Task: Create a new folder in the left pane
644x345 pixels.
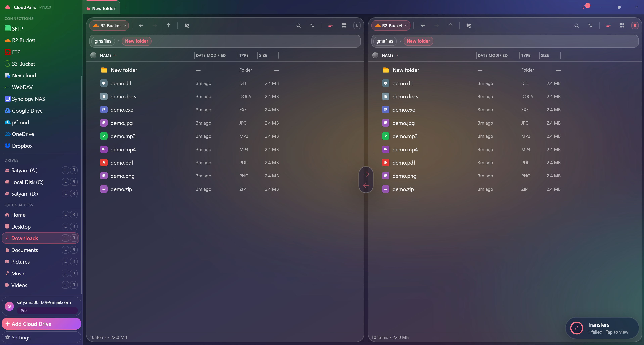Action: pyautogui.click(x=187, y=26)
